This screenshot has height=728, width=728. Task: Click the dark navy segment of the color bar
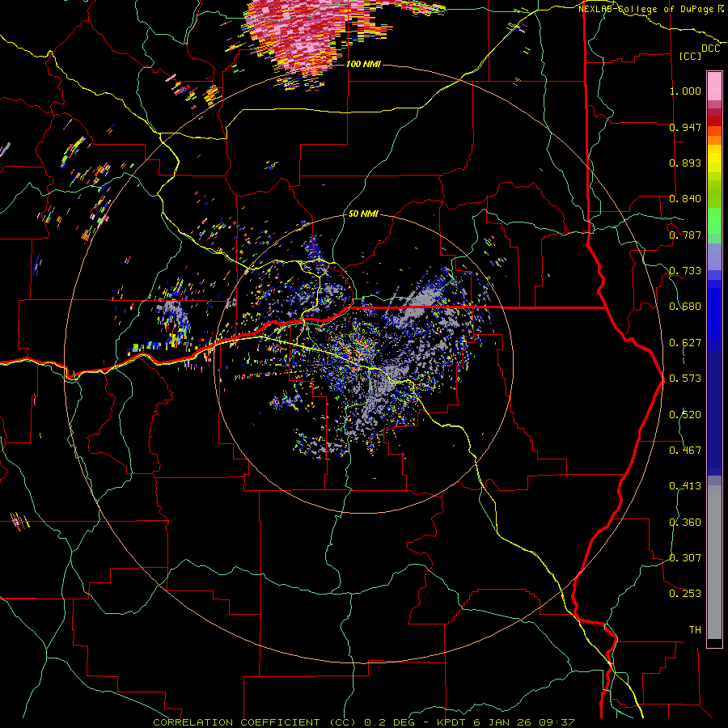pos(714,413)
